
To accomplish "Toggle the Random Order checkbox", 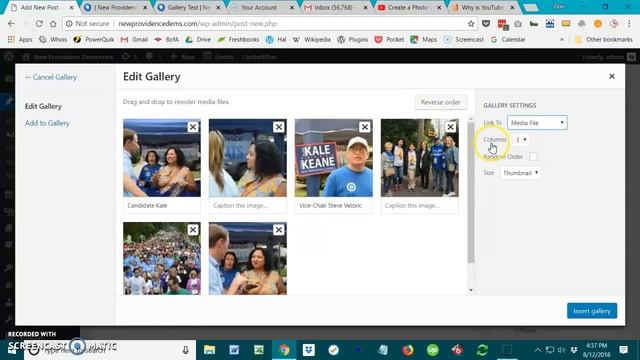I will [x=533, y=156].
